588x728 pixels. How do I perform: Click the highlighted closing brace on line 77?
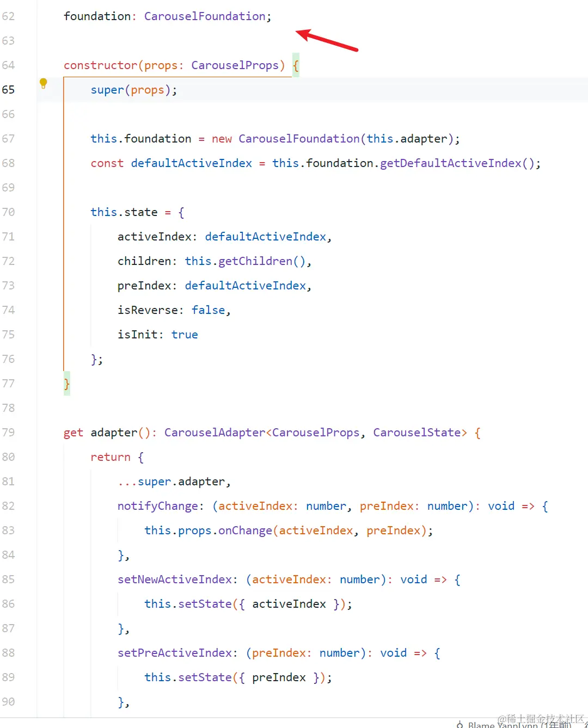point(67,384)
